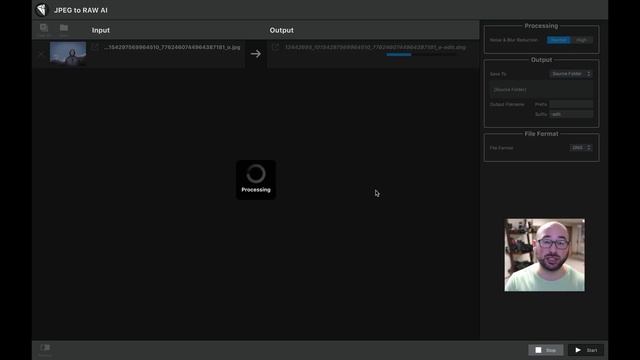Click the output file name ending in _o-edit.dng
This screenshot has height=360, width=640.
[375, 47]
